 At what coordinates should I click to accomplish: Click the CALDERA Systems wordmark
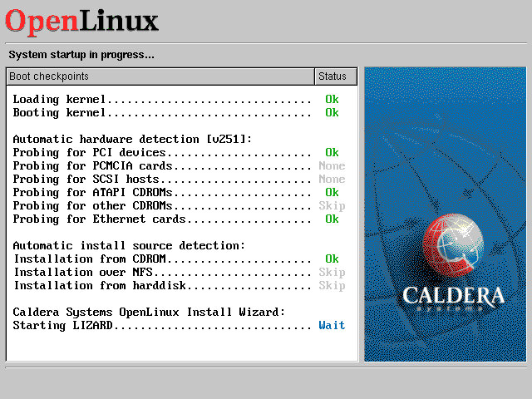[x=453, y=298]
